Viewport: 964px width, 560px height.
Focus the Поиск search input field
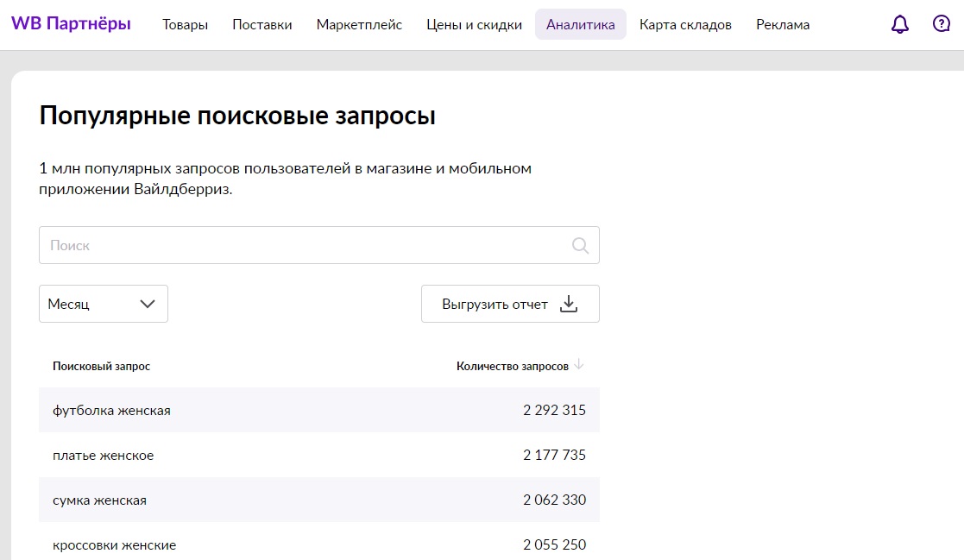pos(302,246)
